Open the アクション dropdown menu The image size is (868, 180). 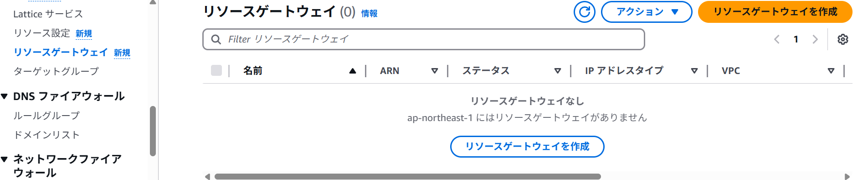[x=647, y=12]
